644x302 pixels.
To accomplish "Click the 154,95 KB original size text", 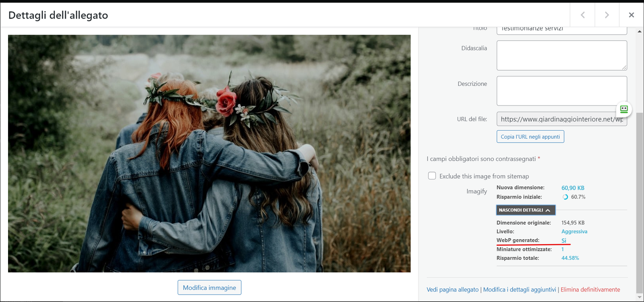I will pos(573,223).
